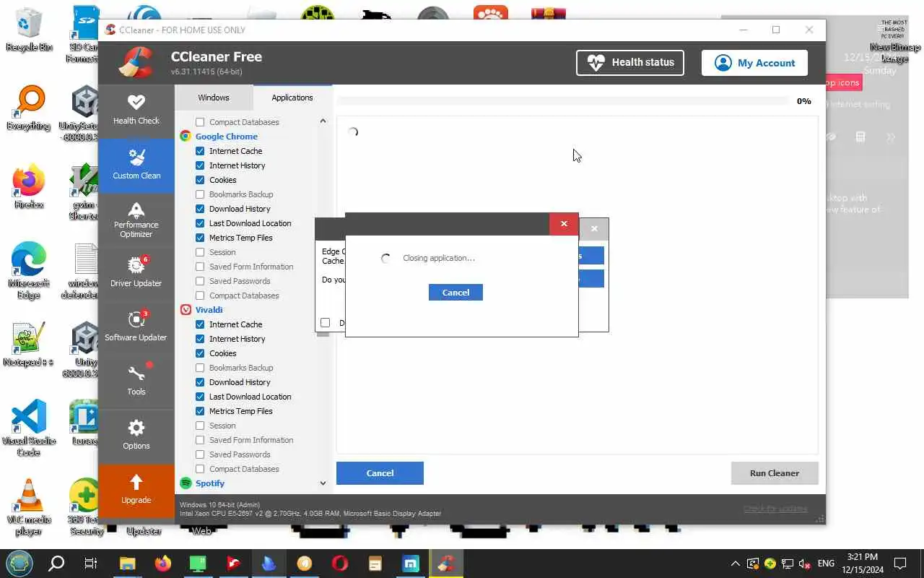Uncheck Internet Cache under Google Chrome

click(200, 151)
